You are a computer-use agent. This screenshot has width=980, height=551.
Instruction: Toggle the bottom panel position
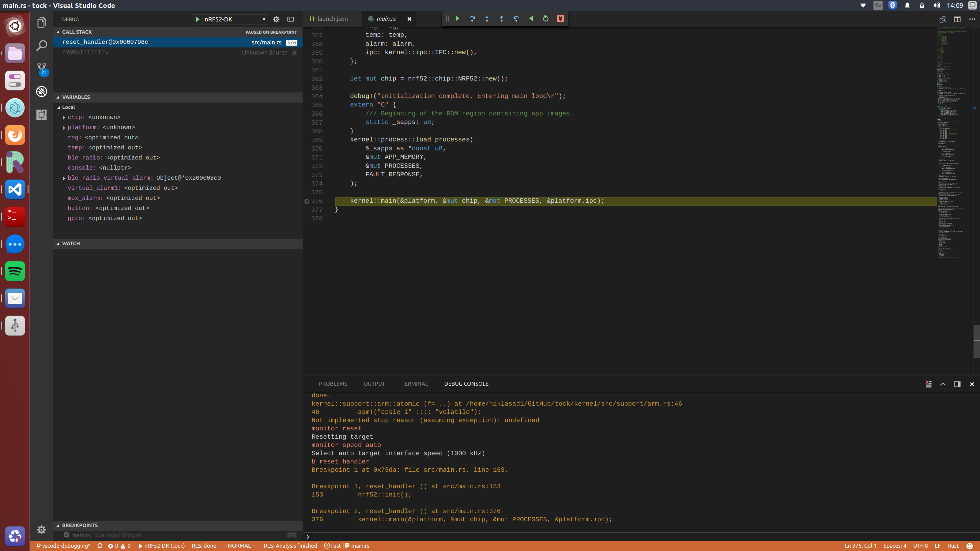(x=957, y=384)
